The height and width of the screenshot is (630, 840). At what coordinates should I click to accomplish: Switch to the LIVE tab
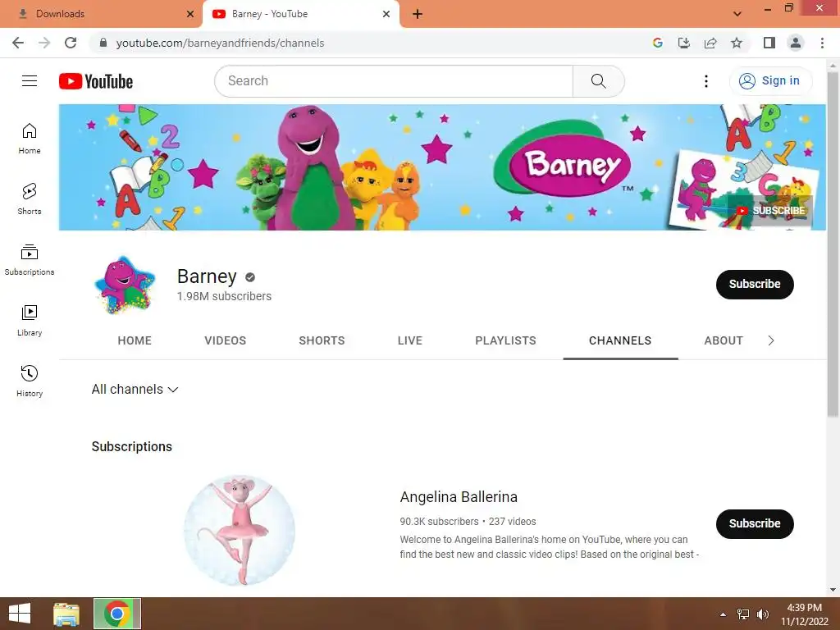coord(410,340)
